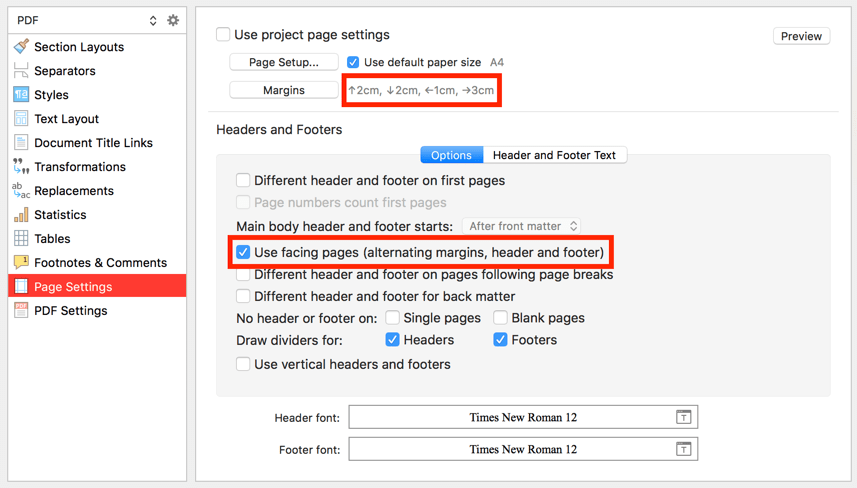
Task: Toggle Draw dividers for Footers checkbox
Action: [x=500, y=339]
